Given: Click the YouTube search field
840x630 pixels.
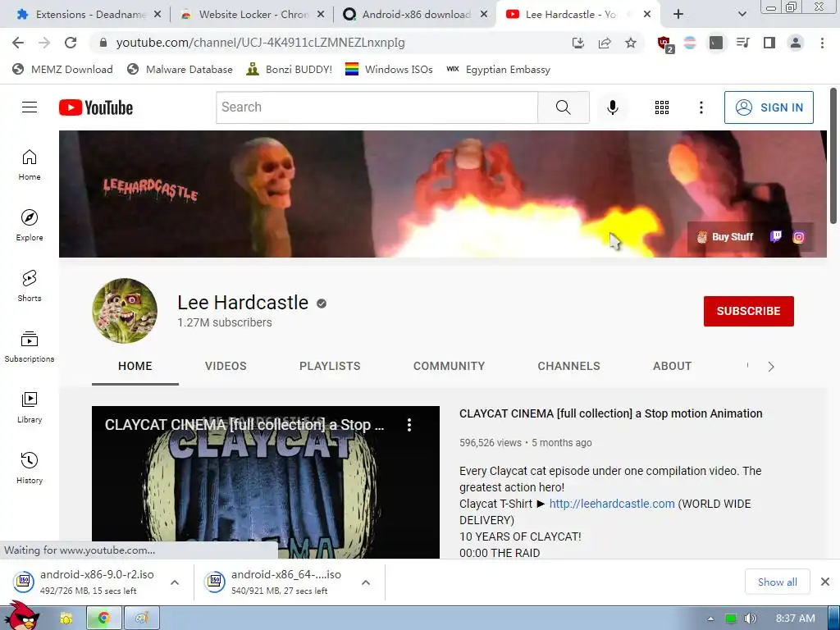Looking at the screenshot, I should pos(377,107).
